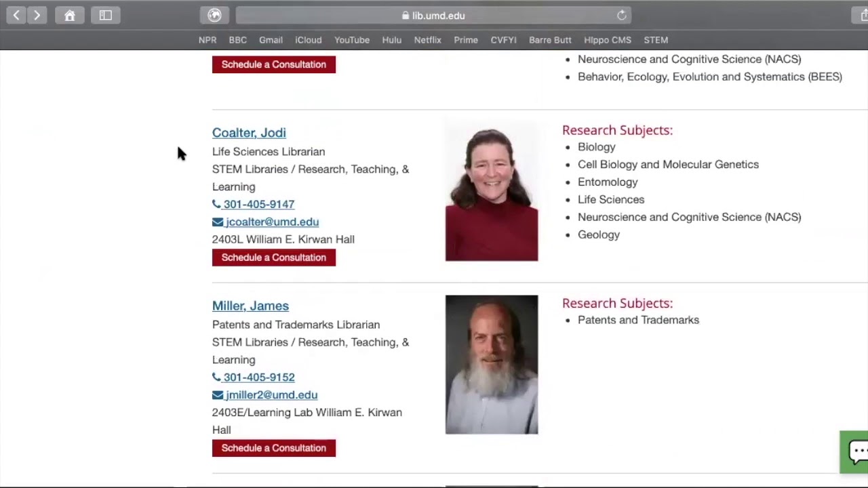Click the lib.umd.edu address bar
868x488 pixels.
pyautogui.click(x=433, y=15)
